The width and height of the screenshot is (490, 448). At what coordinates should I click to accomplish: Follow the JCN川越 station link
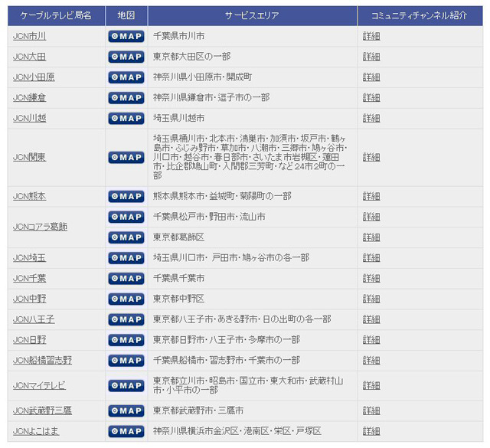29,119
